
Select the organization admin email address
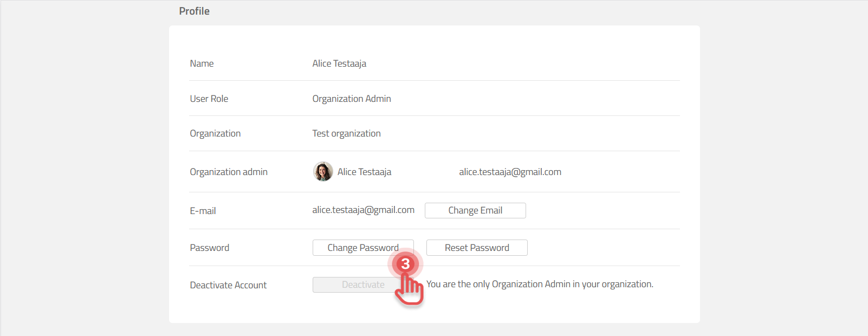(x=510, y=172)
